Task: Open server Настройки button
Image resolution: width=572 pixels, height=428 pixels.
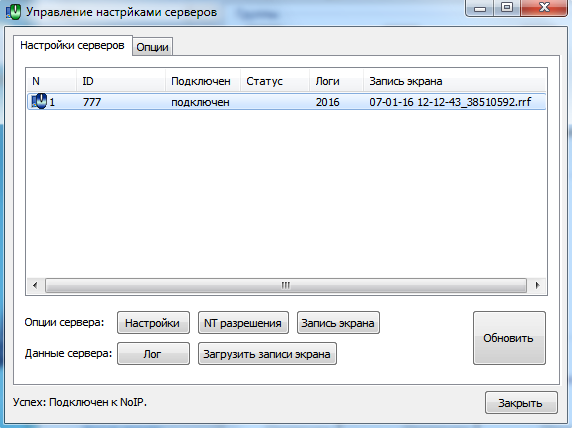Action: (153, 323)
